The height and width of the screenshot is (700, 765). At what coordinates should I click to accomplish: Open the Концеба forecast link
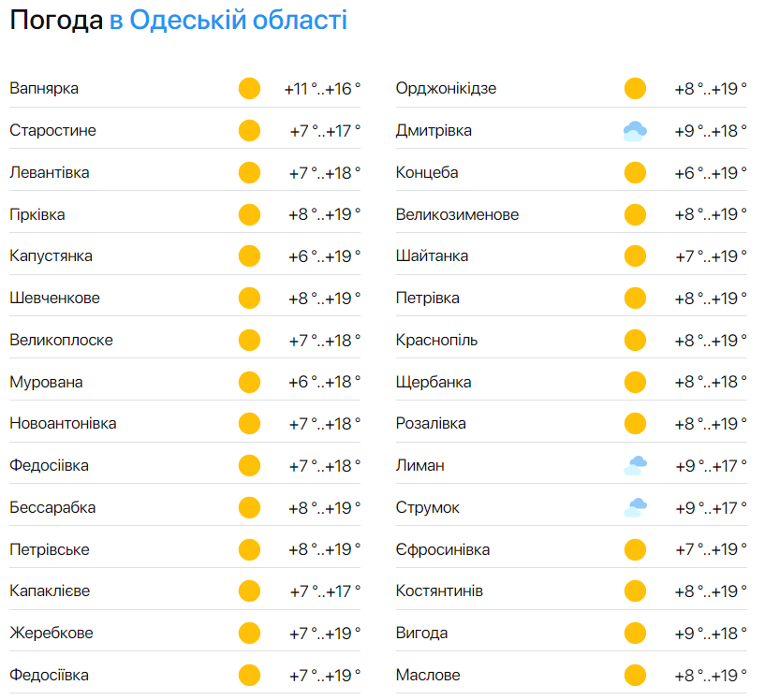point(427,173)
